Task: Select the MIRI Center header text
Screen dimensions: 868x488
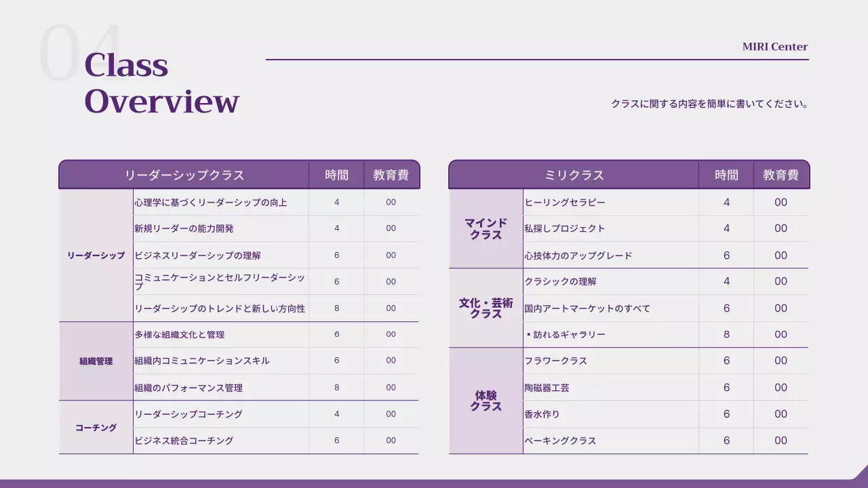Action: pyautogui.click(x=774, y=46)
